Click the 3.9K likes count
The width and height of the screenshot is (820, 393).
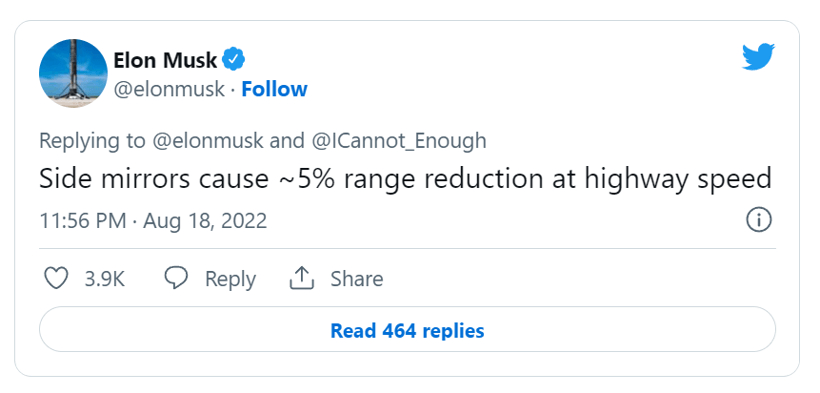tap(105, 279)
